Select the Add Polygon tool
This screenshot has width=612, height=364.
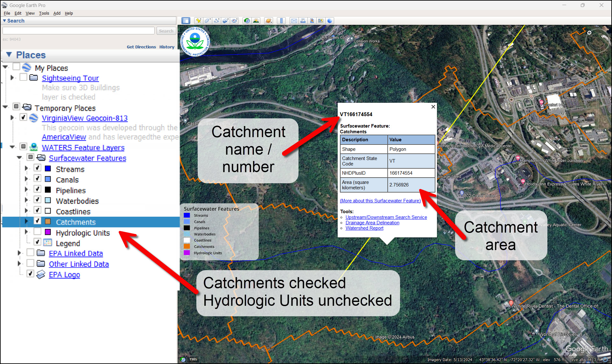tap(208, 21)
